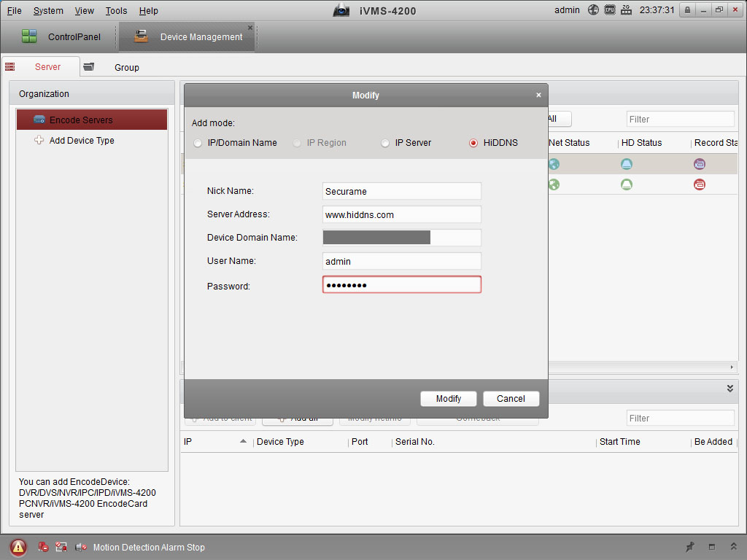Click the pin icon in status bar

tap(689, 547)
